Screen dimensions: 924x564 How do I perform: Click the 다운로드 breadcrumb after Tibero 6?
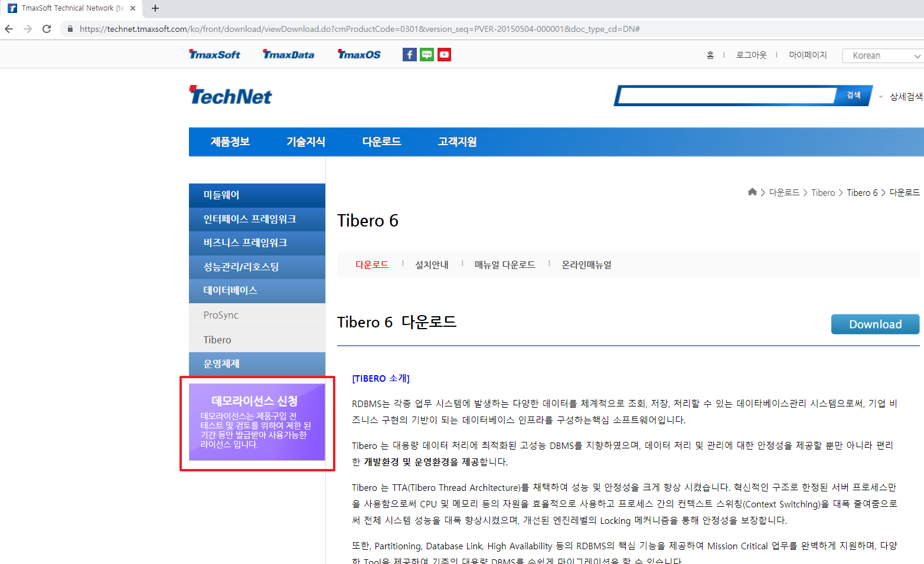click(905, 193)
